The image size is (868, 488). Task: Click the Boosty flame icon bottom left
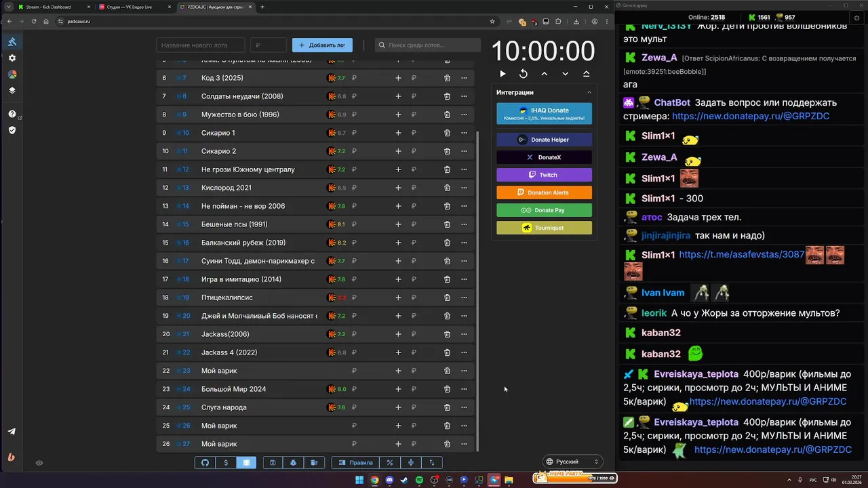[12, 457]
